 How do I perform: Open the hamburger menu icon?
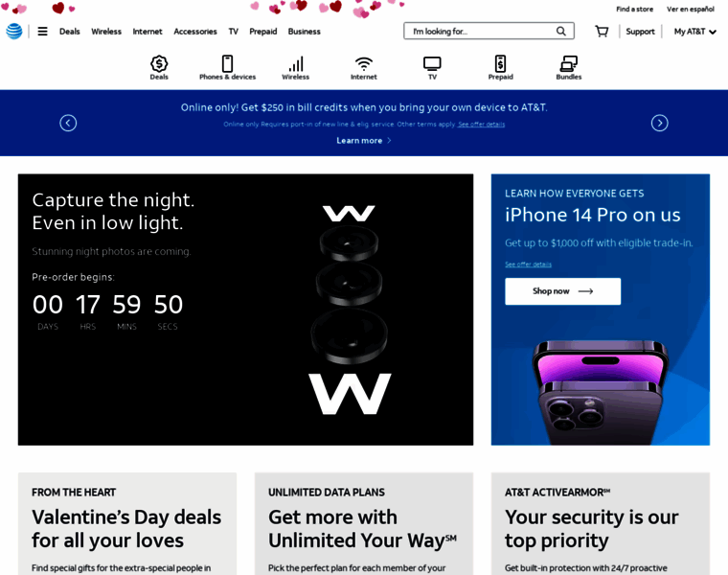(43, 31)
